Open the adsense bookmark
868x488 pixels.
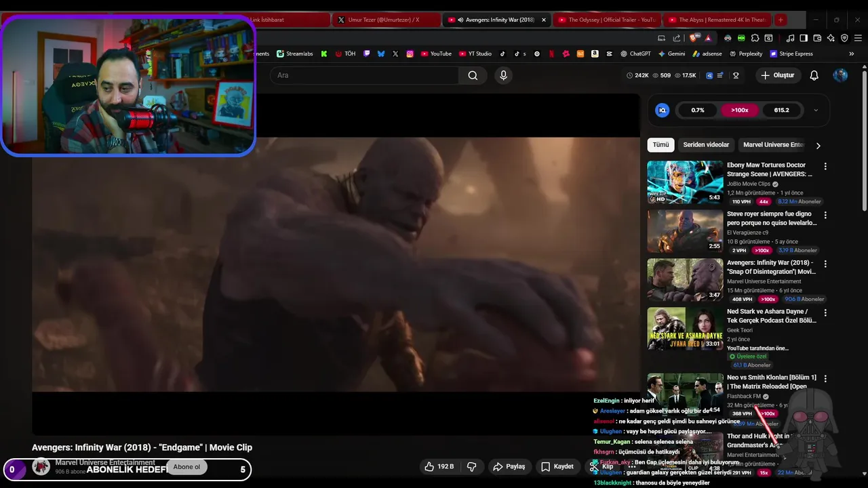[x=707, y=54]
